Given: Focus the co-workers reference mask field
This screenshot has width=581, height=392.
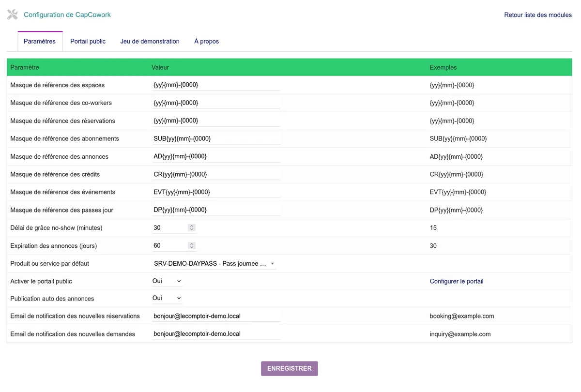Looking at the screenshot, I should point(216,103).
